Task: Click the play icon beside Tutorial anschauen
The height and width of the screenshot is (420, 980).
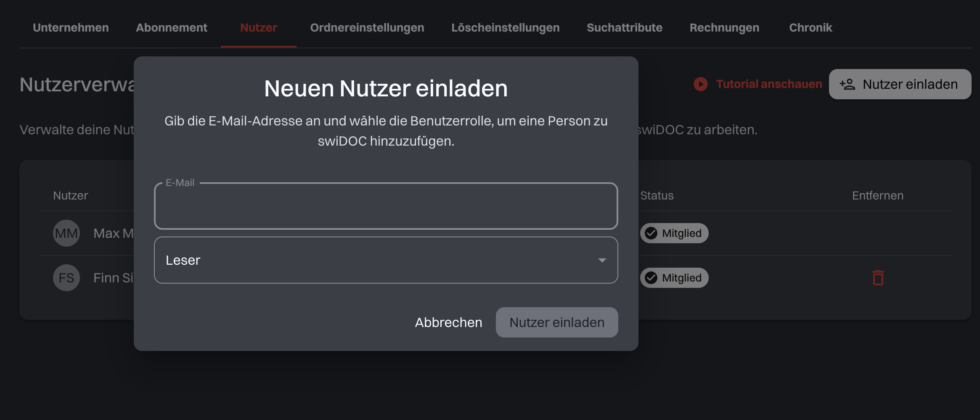Action: [700, 84]
